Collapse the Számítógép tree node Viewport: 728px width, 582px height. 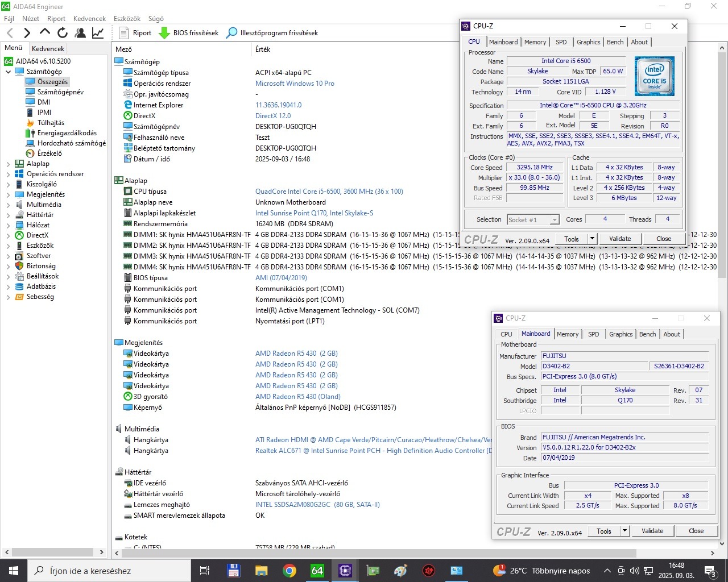point(8,72)
